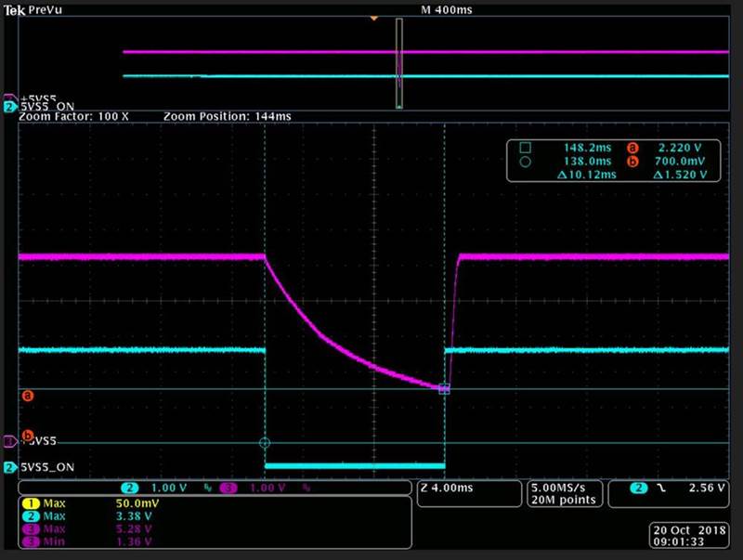Screen dimensions: 743x560
Task: Click the channel 3 ground marker on left
Action: (10, 441)
